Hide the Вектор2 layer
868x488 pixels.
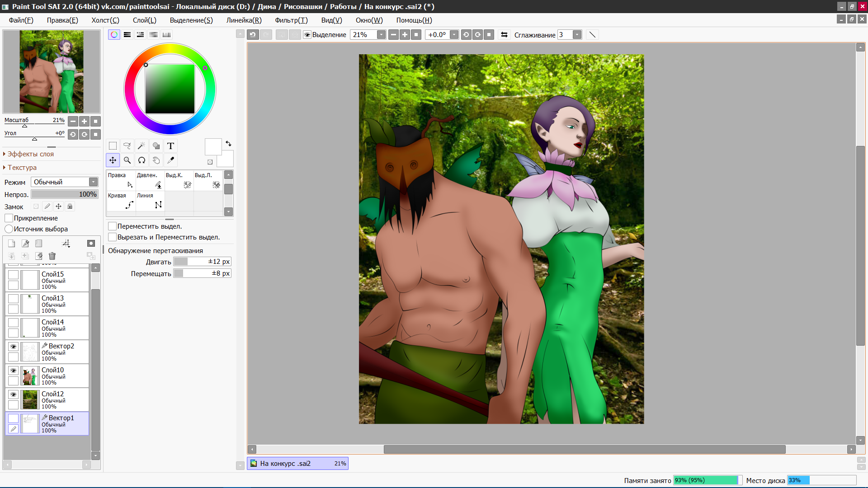14,347
